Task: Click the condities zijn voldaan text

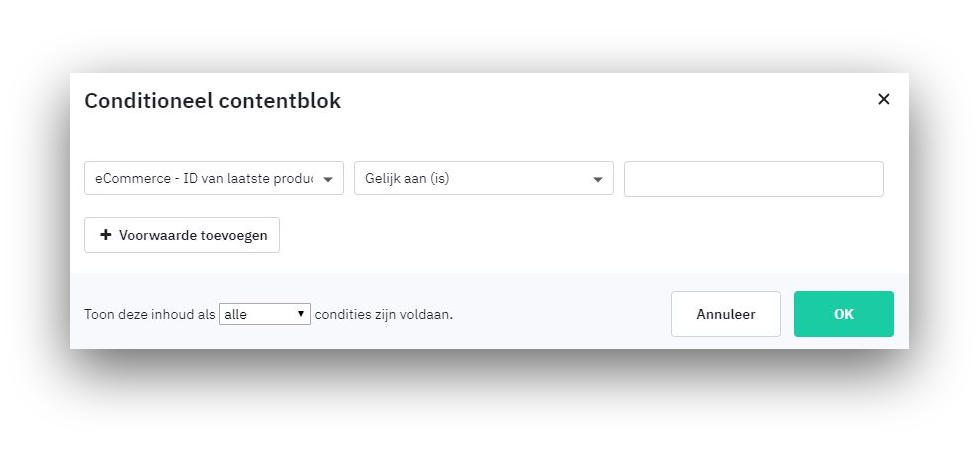Action: coord(384,314)
